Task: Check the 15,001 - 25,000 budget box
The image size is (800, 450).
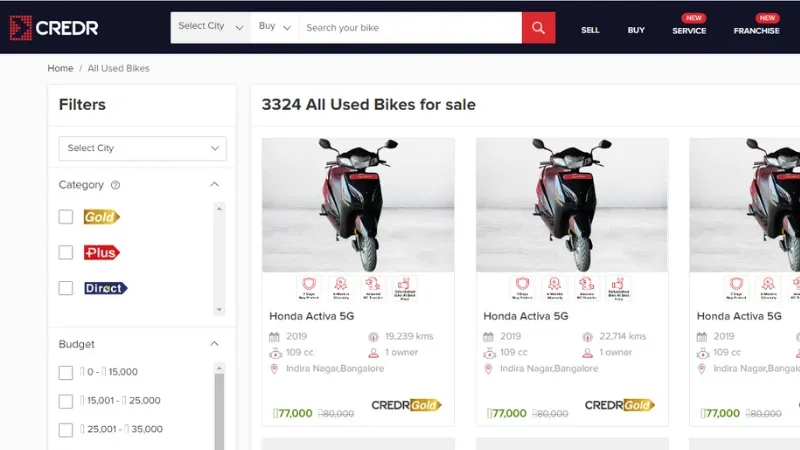Action: point(66,402)
